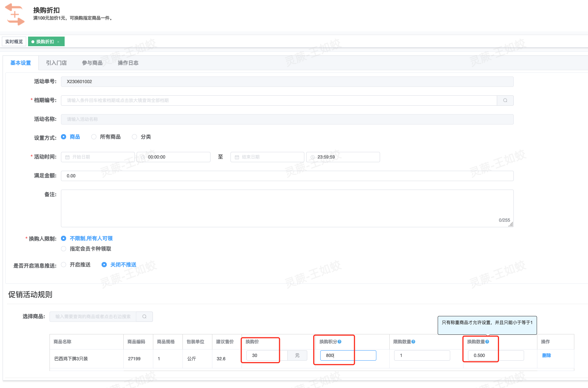Enable 开启推送 message push radio
This screenshot has width=588, height=388.
(64, 265)
